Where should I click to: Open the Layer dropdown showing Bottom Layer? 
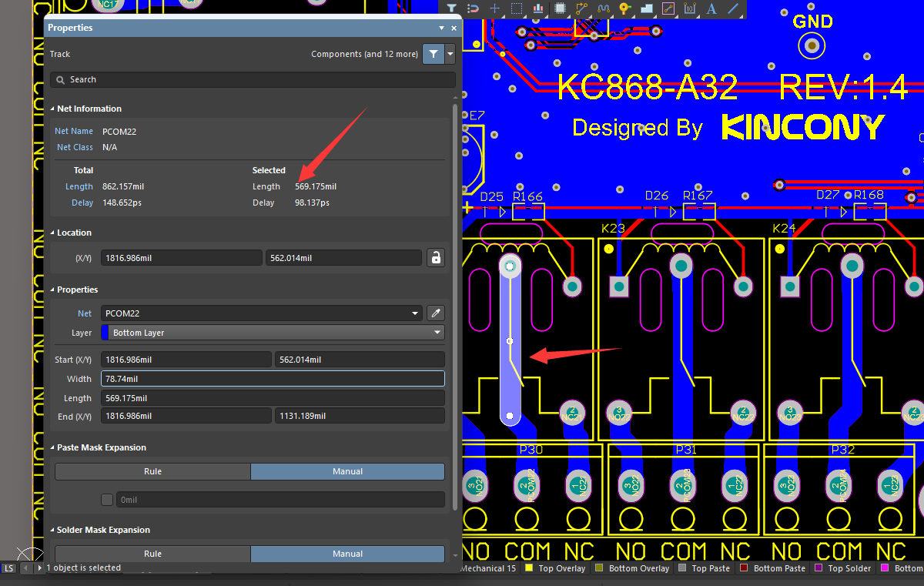click(437, 333)
